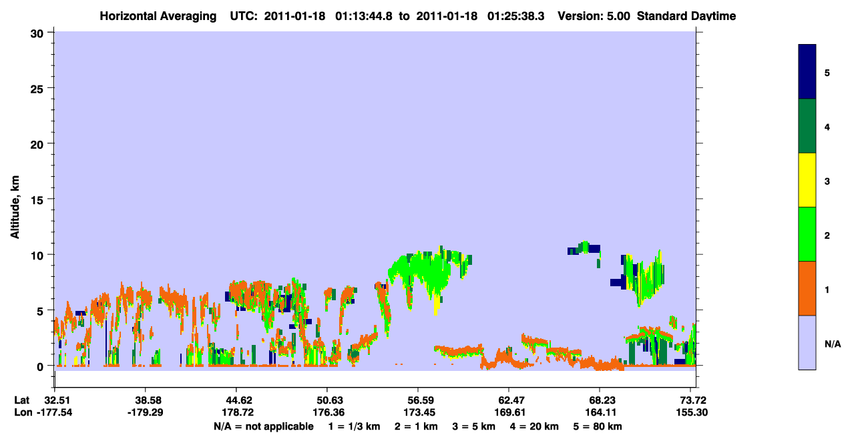
Task: Click the lavender N/A colorbar segment
Action: 807,342
